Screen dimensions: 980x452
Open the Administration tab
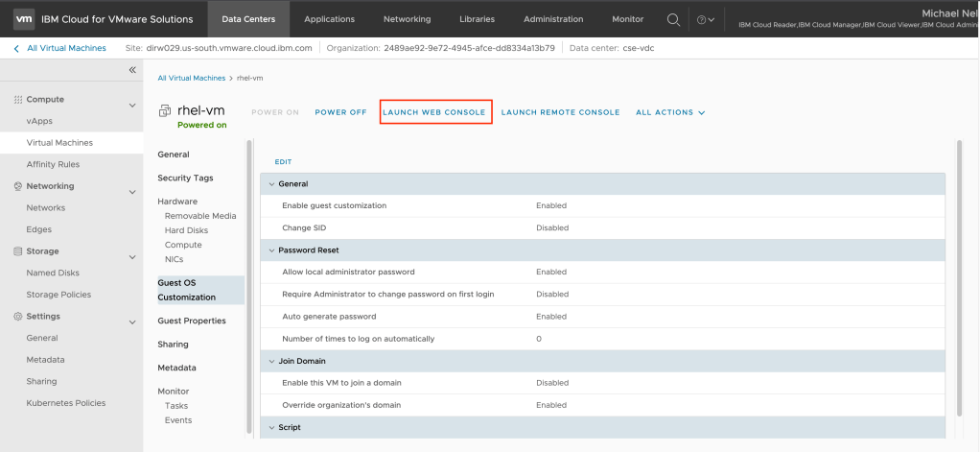click(x=553, y=19)
